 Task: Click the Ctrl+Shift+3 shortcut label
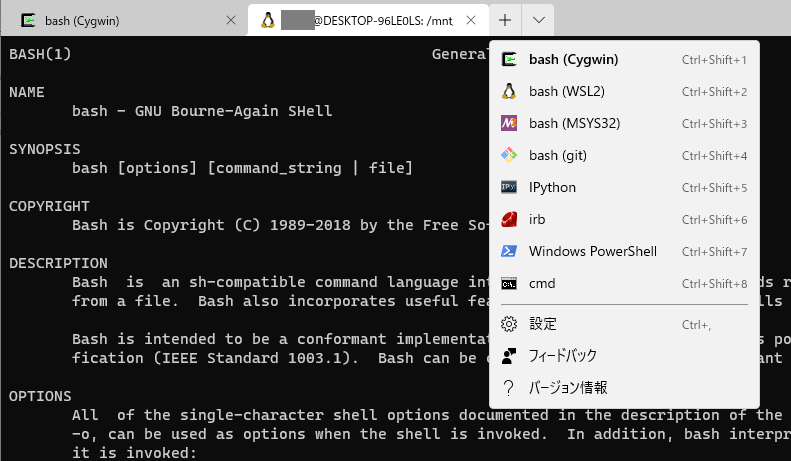click(714, 124)
